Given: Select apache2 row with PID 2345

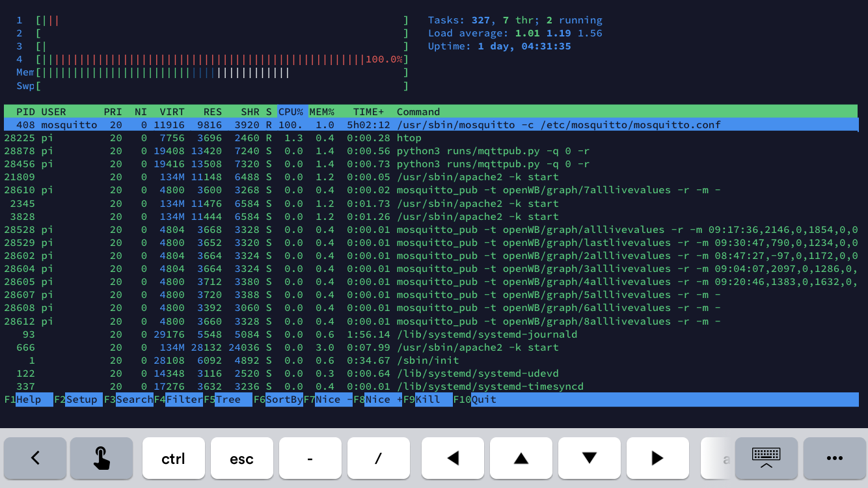Looking at the screenshot, I should (431, 204).
